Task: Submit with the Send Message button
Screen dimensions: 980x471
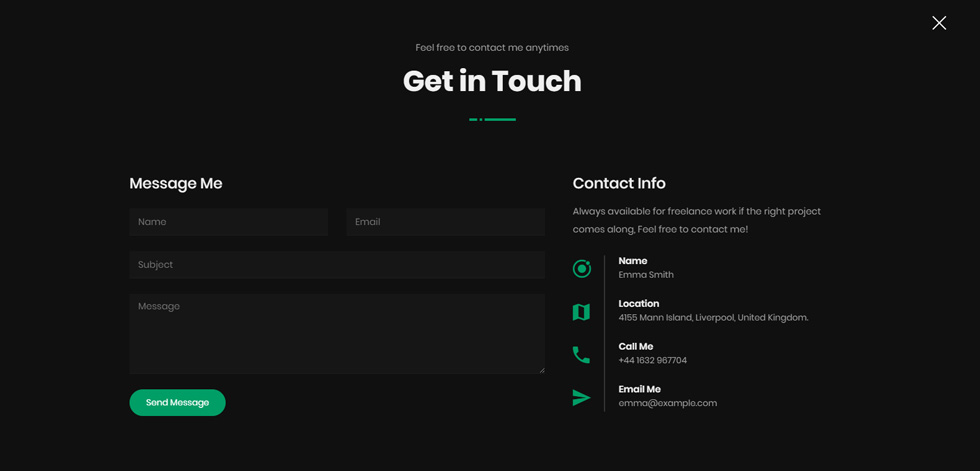Action: [x=178, y=403]
